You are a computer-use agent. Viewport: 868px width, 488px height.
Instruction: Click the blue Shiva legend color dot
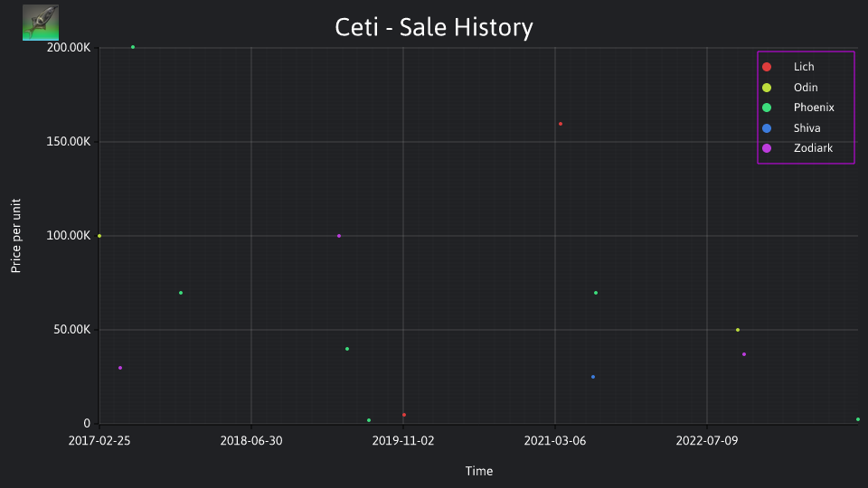[767, 128]
